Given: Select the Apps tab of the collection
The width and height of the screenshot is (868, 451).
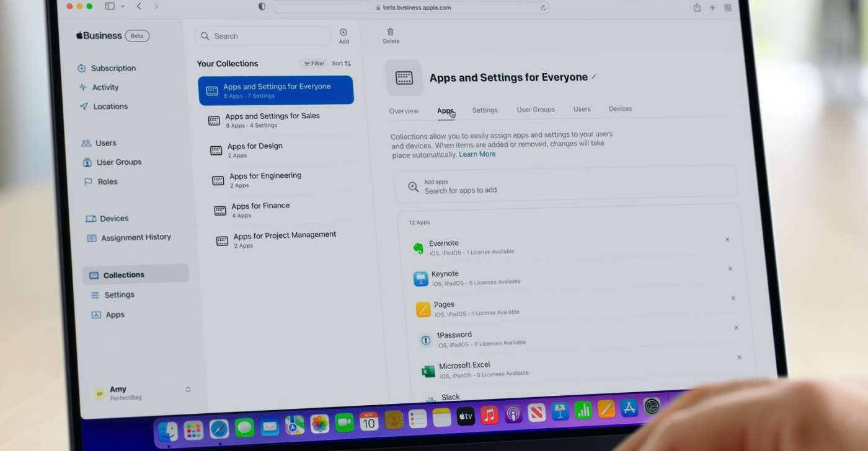Looking at the screenshot, I should [x=446, y=111].
